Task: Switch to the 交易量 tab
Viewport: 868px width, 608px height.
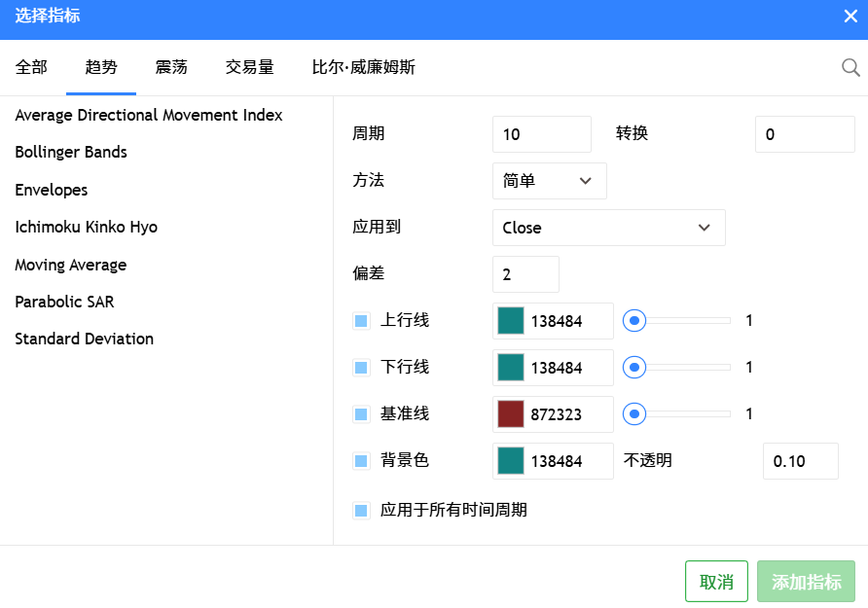Action: pos(250,67)
